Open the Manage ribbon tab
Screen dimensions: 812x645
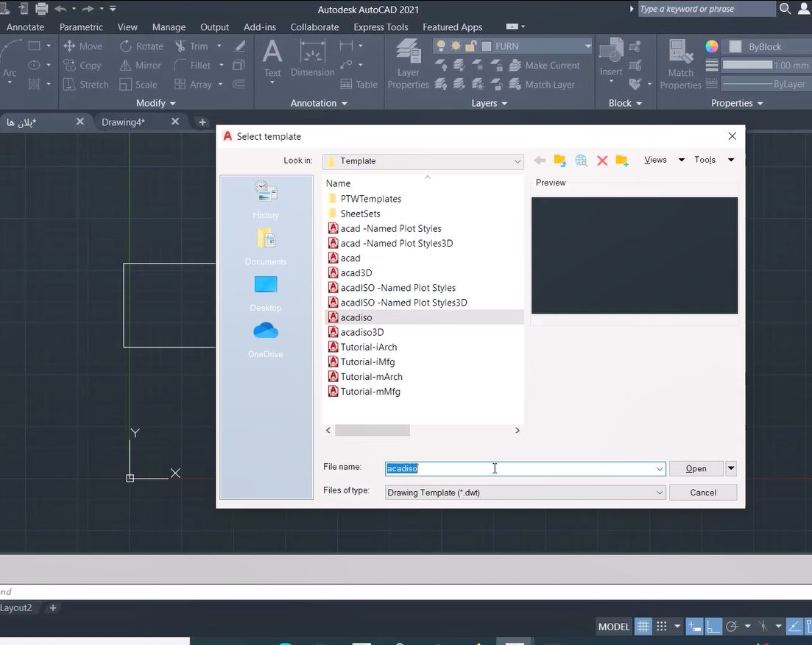169,27
